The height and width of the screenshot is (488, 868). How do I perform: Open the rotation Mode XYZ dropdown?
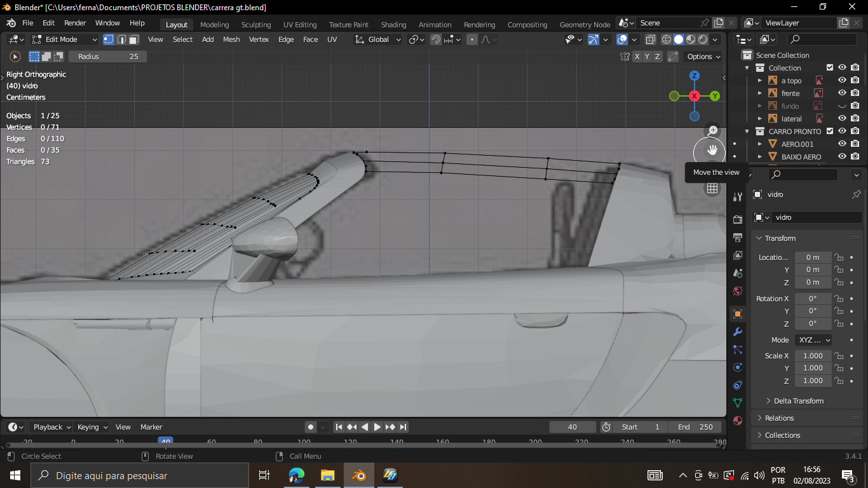coord(813,340)
